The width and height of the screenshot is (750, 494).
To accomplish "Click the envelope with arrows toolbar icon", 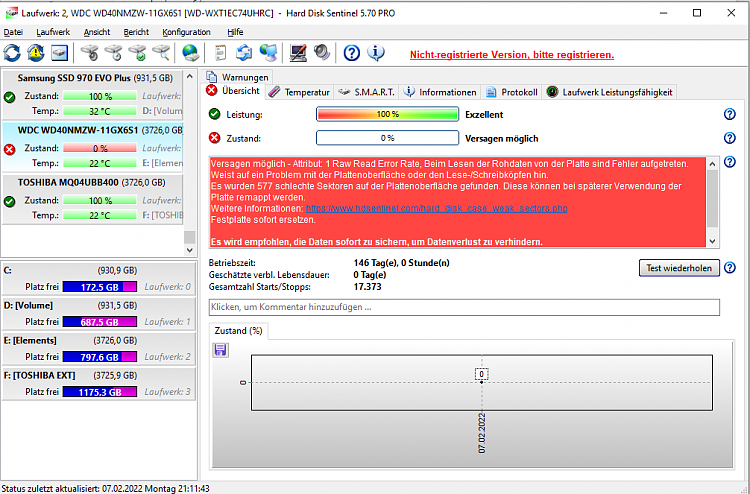I will (x=244, y=53).
